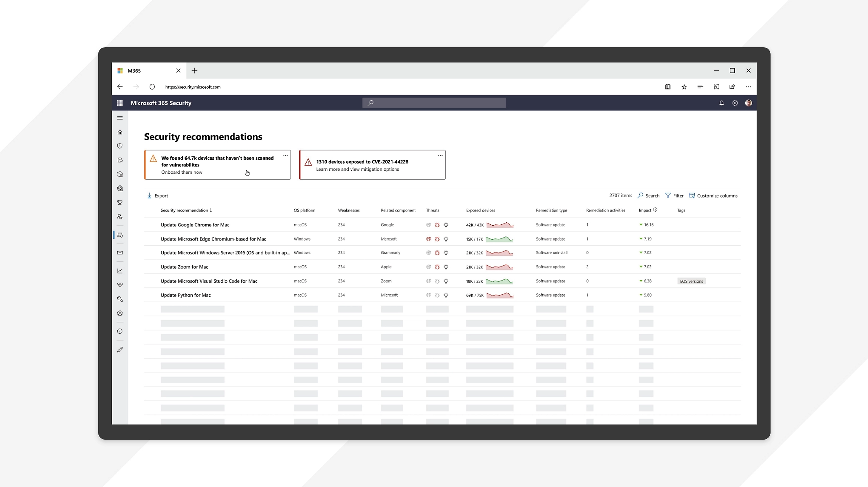Click the Home icon in sidebar
The height and width of the screenshot is (487, 868).
[120, 132]
